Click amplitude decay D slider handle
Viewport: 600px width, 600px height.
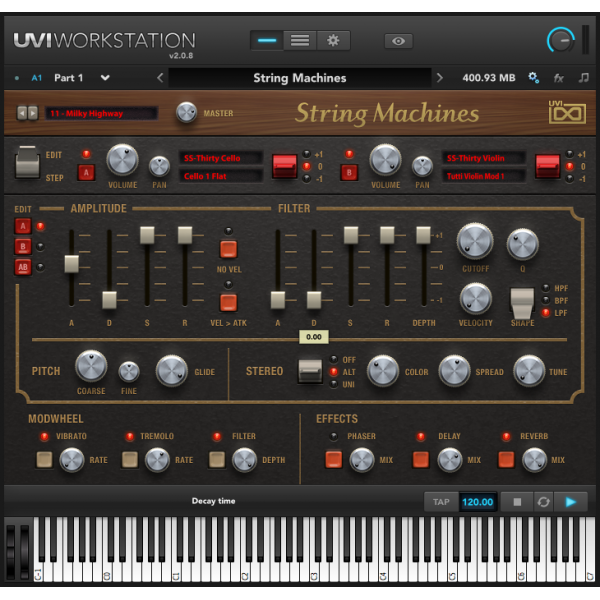(x=109, y=300)
